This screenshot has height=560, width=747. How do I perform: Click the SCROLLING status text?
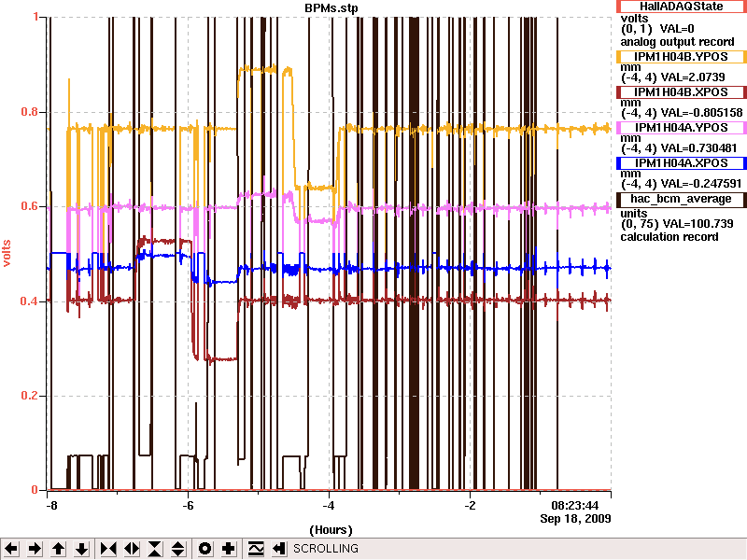(325, 549)
